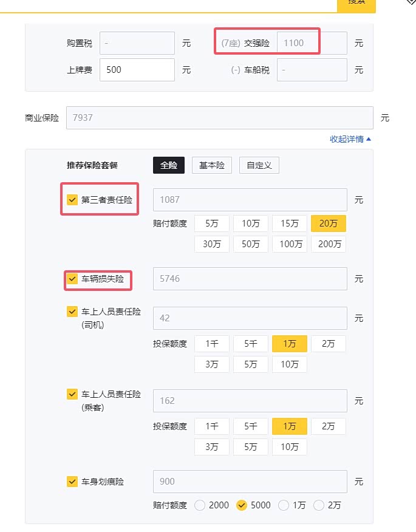416x532 pixels.
Task: Uncheck 第三者责任险 checkbox
Action: [x=72, y=200]
